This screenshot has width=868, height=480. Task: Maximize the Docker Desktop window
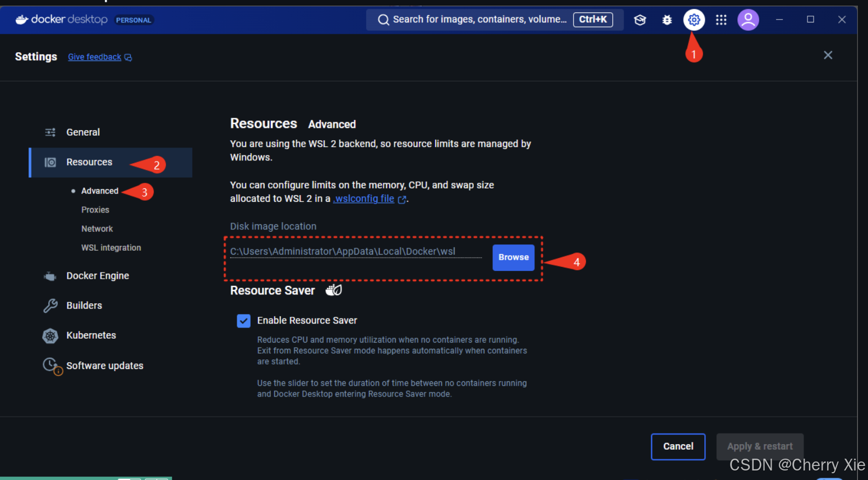(x=810, y=20)
